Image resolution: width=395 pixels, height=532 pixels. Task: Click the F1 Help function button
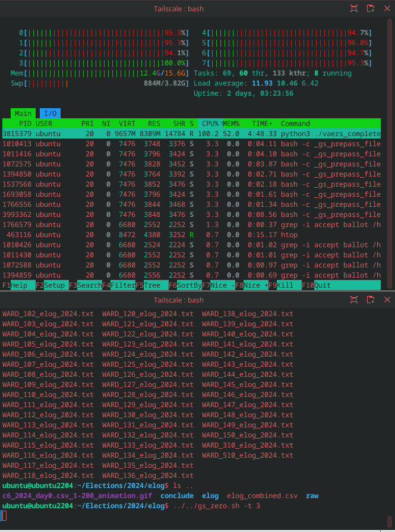point(19,285)
